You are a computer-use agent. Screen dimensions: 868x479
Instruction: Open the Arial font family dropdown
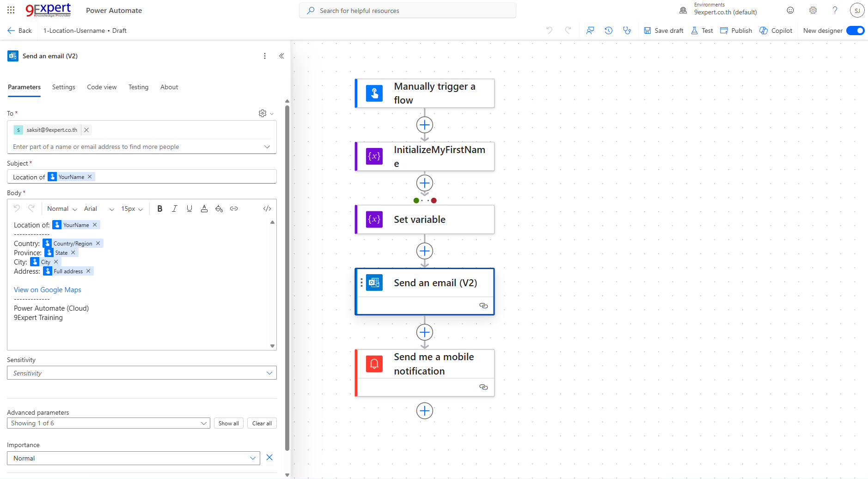point(99,209)
